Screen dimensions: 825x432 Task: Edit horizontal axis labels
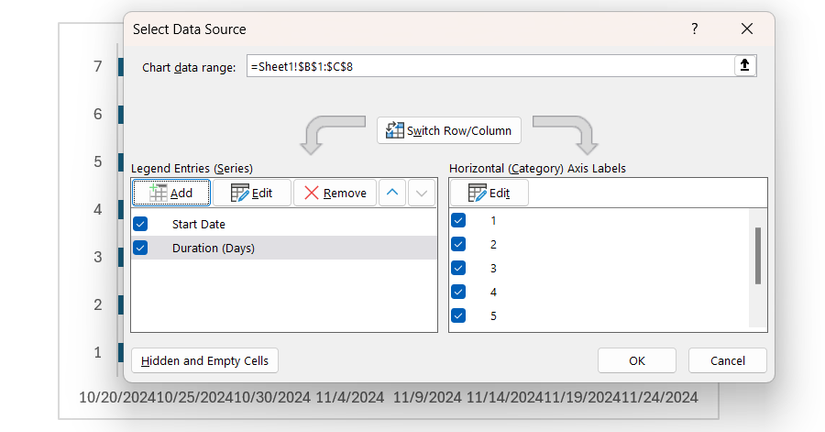489,193
